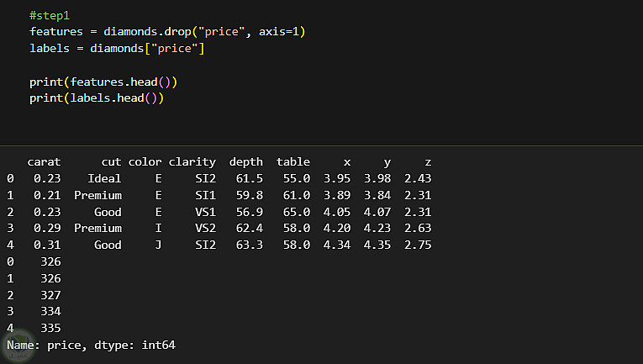The height and width of the screenshot is (364, 643).
Task: Click the depth column header in output
Action: pos(245,161)
